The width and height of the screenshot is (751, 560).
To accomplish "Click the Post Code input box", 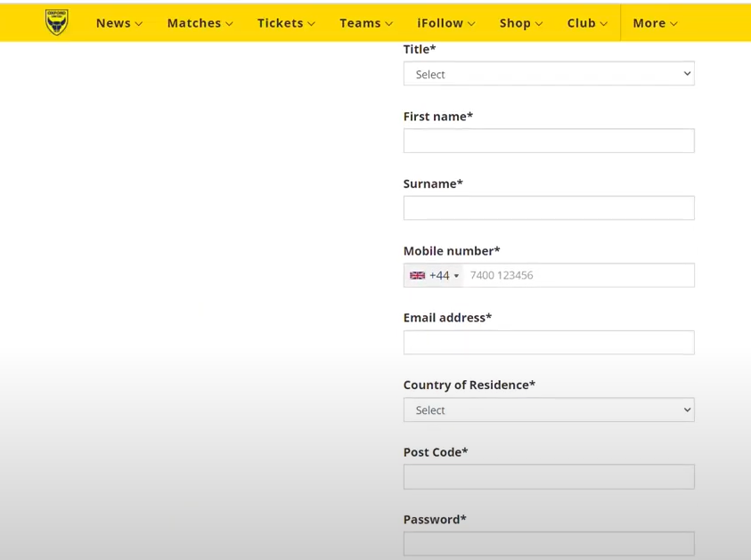I will pyautogui.click(x=548, y=477).
